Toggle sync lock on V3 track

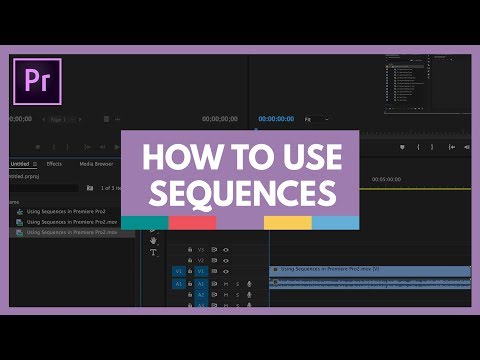(x=214, y=249)
